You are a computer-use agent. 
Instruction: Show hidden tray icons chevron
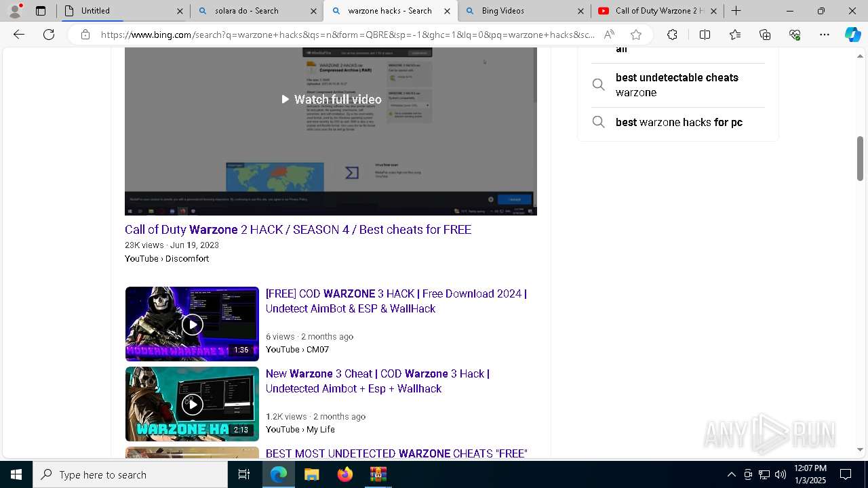731,474
